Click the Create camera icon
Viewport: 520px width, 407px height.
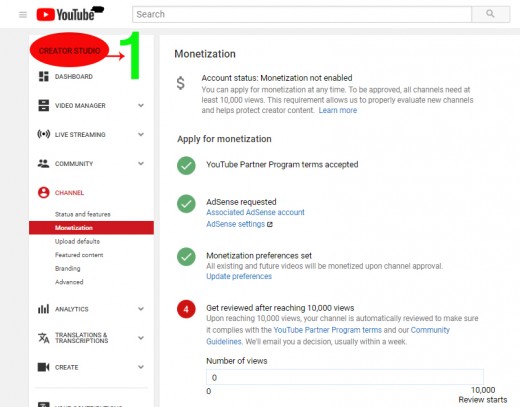pos(43,367)
